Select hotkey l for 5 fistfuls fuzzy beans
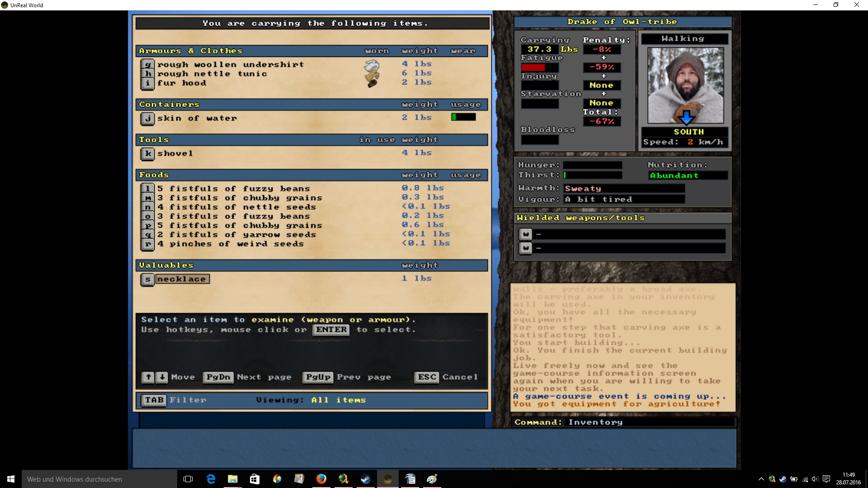 [147, 188]
